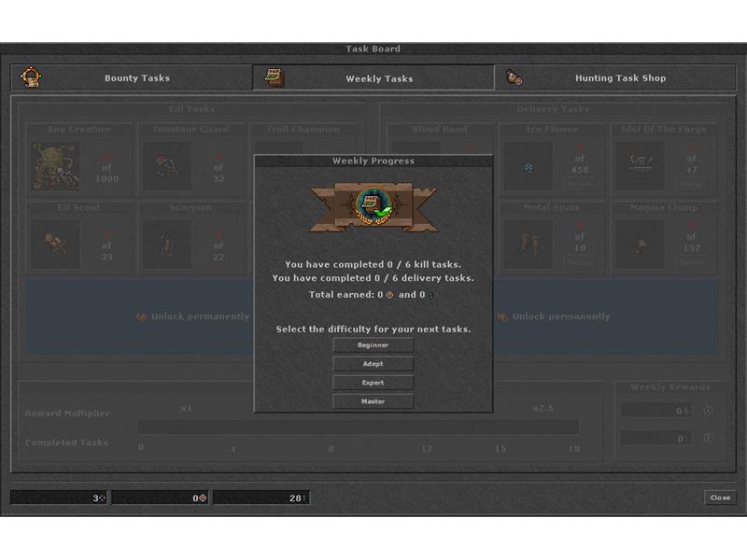Click the Metal Spats item icon

click(x=529, y=245)
